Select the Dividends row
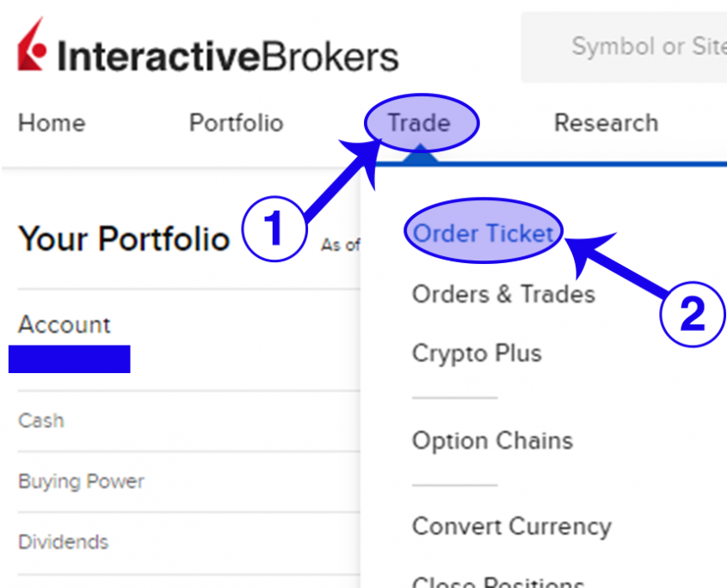727x588 pixels. pyautogui.click(x=64, y=542)
